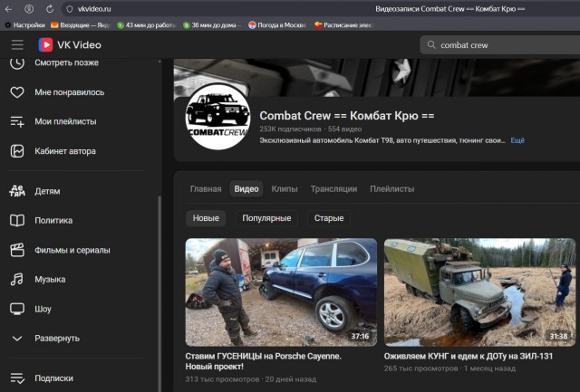The width and height of the screenshot is (580, 392).
Task: Select the Видео tab
Action: [246, 189]
